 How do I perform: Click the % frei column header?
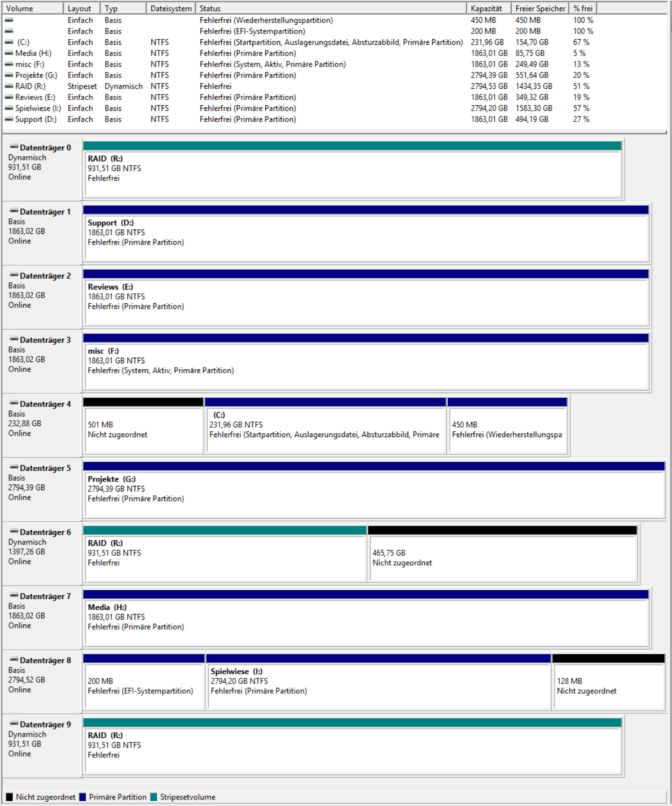pos(583,8)
